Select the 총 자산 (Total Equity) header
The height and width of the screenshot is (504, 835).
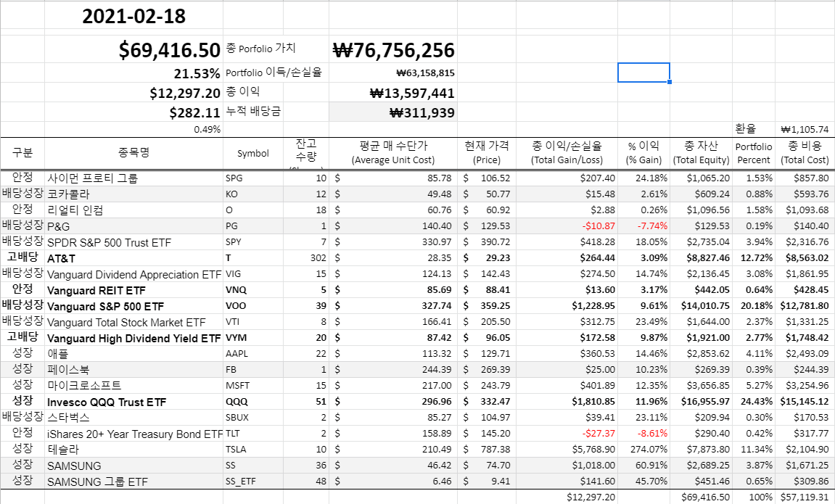(701, 153)
